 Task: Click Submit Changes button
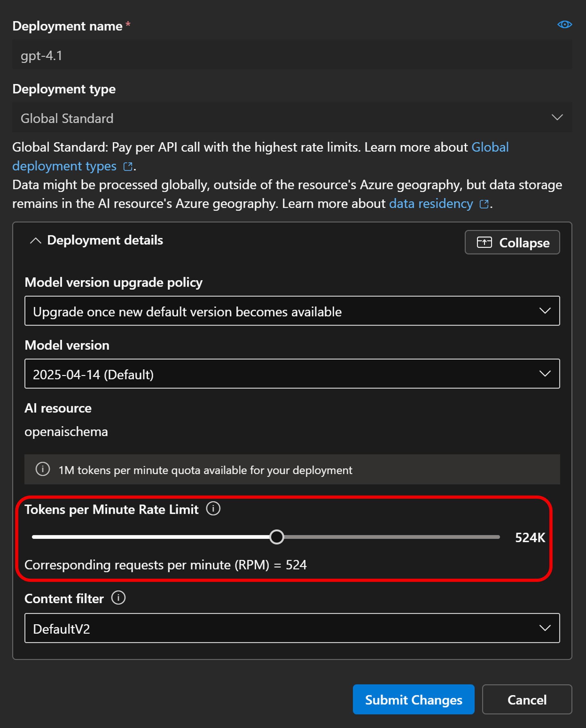(413, 700)
